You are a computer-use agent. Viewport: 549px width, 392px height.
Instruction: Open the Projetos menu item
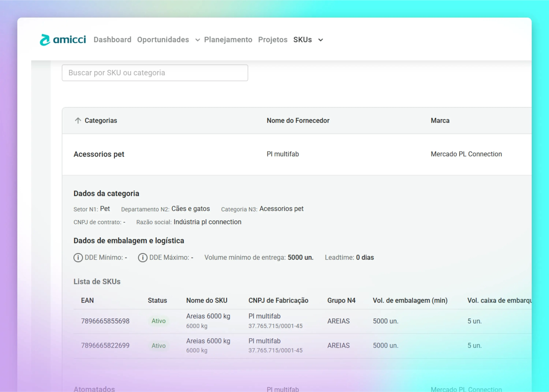(273, 40)
